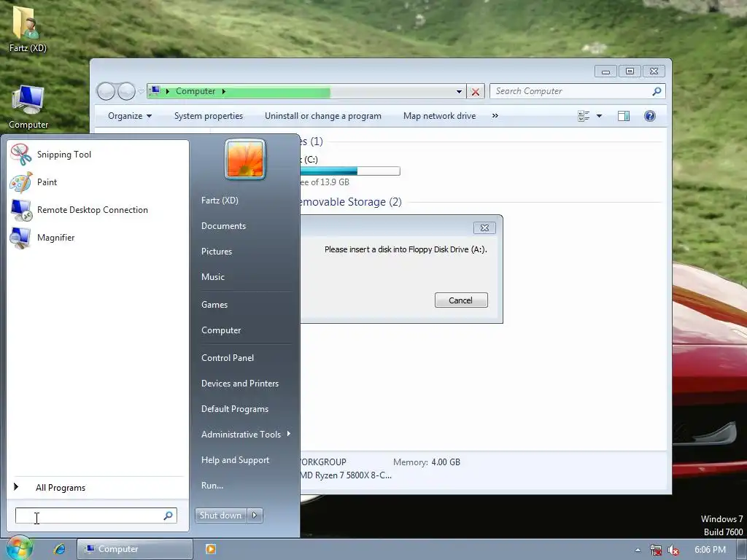Image resolution: width=747 pixels, height=560 pixels.
Task: Open the view options dropdown arrow
Action: (x=600, y=116)
